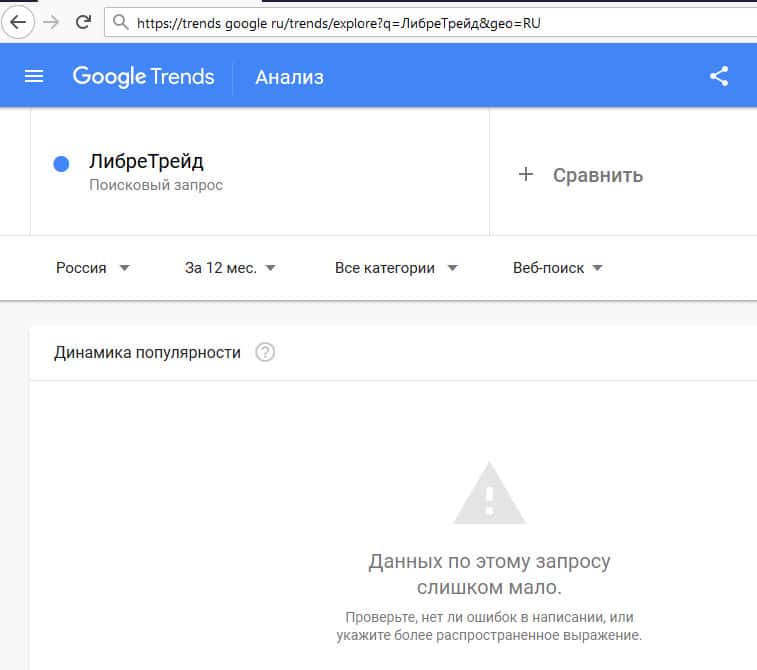Click the search magnifier in address bar
The image size is (757, 670).
coord(121,21)
